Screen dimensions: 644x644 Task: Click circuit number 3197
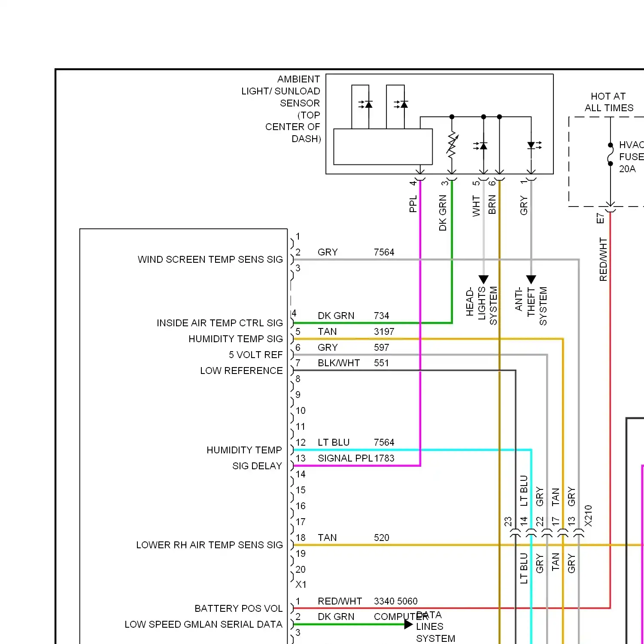tap(384, 331)
